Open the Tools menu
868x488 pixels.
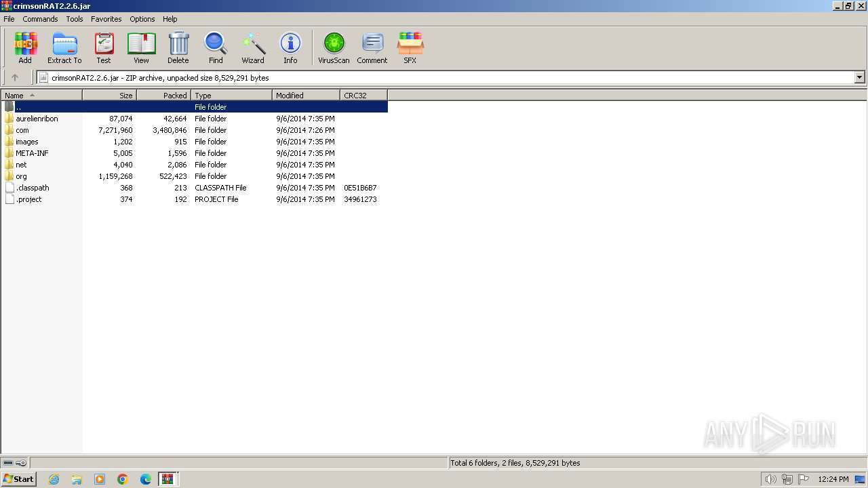tap(75, 19)
